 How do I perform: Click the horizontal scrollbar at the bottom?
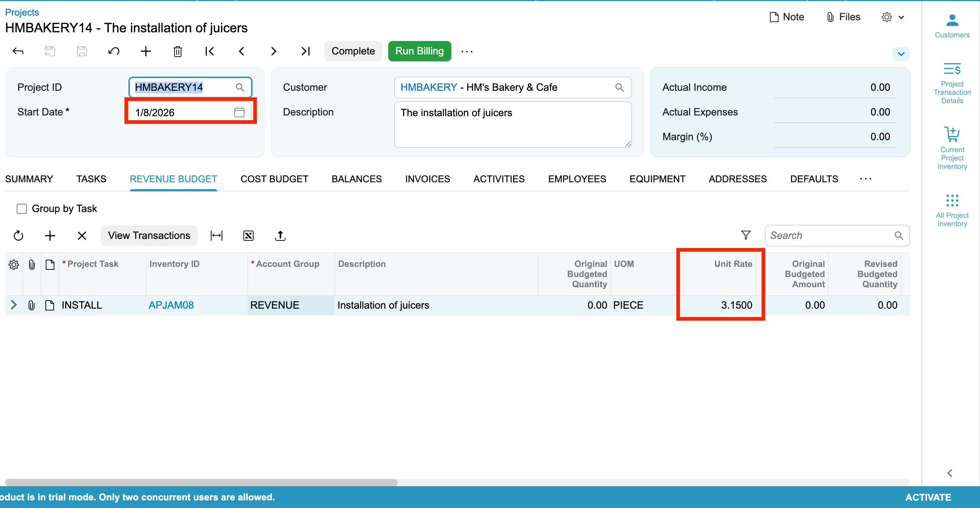point(201,482)
